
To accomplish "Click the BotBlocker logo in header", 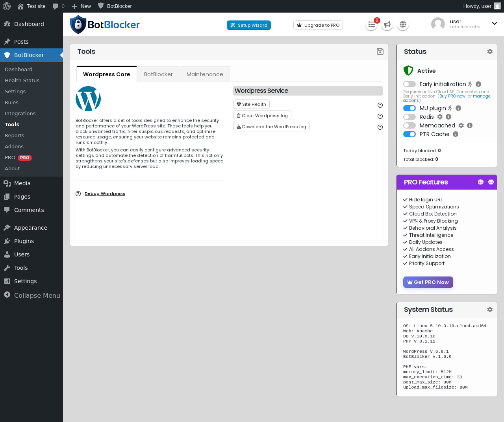I will [105, 24].
